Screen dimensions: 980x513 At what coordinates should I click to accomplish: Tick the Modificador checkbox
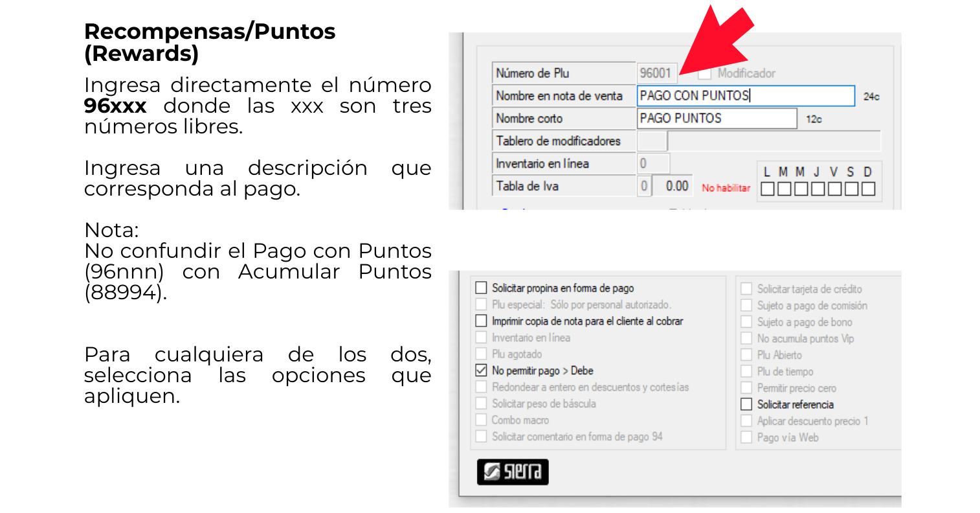pyautogui.click(x=705, y=73)
